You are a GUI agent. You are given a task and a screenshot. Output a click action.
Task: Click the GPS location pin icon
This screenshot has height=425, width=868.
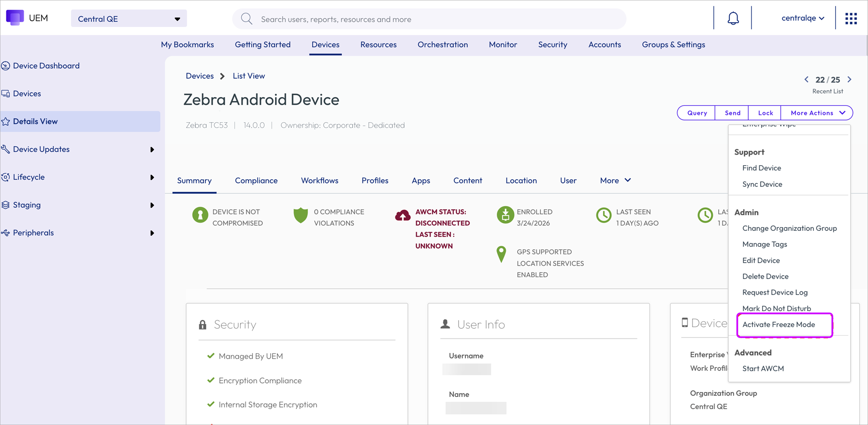point(502,254)
